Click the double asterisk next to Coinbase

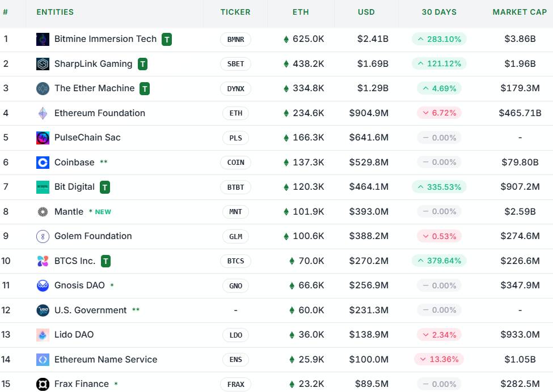click(103, 162)
